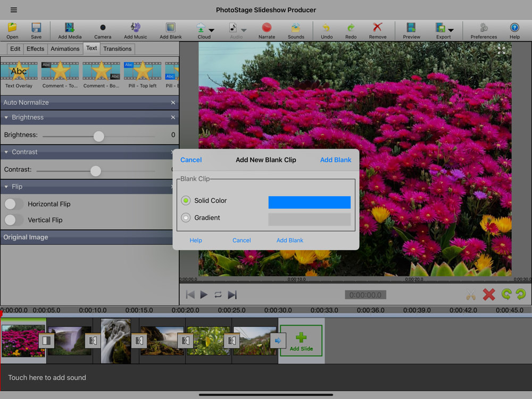Screen dimensions: 532x399
Task: Choose Pill - Top left preset
Action: 143,75
